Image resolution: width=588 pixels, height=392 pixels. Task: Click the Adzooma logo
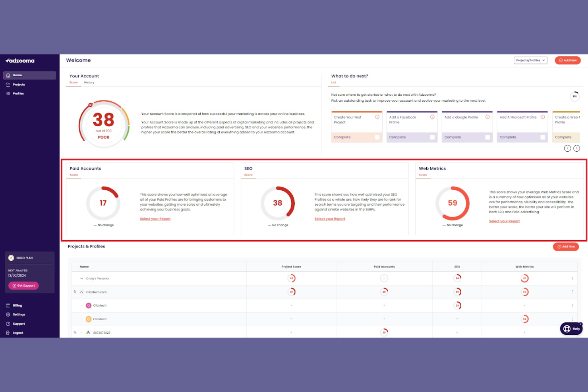20,61
